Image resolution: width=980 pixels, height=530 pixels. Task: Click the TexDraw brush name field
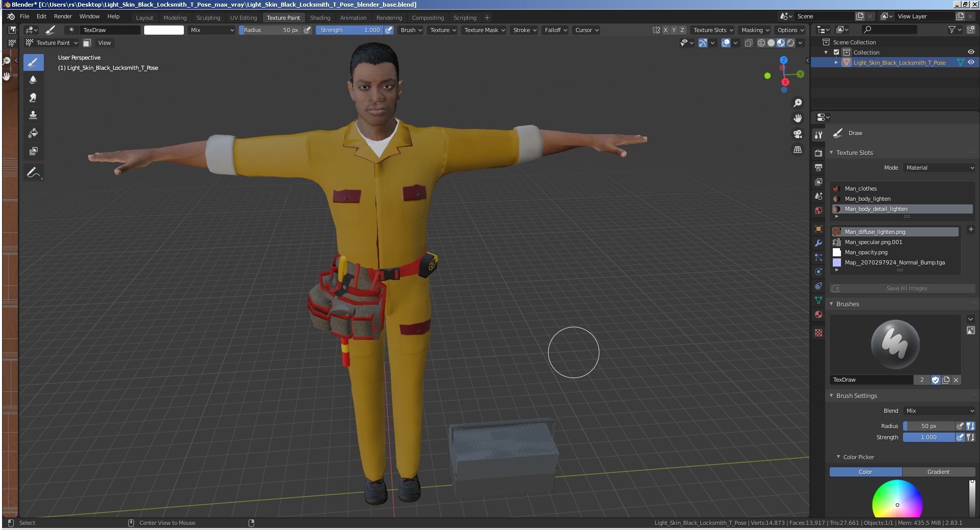tap(871, 380)
